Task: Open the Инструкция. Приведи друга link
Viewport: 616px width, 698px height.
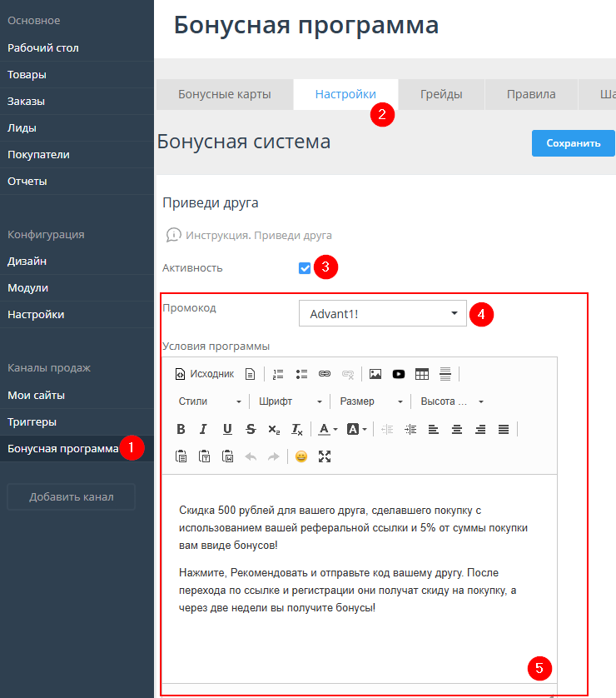Action: (x=258, y=236)
